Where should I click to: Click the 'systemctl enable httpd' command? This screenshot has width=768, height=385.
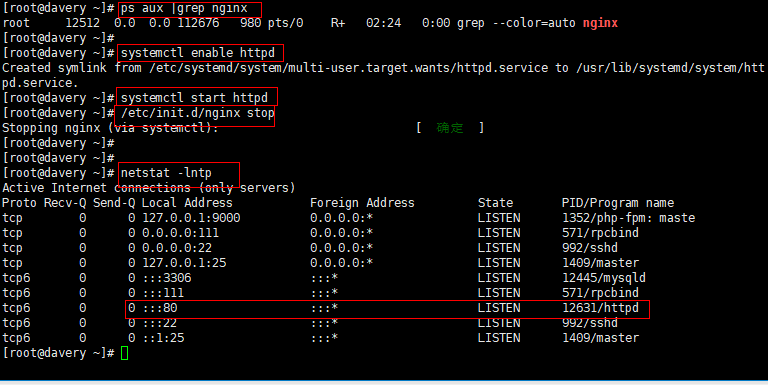[x=198, y=53]
